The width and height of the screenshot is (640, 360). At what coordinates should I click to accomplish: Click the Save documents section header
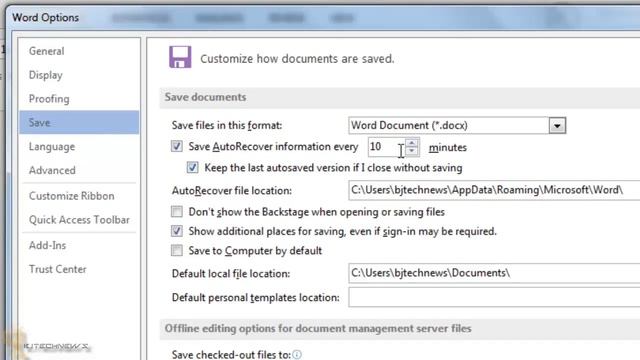coord(205,97)
